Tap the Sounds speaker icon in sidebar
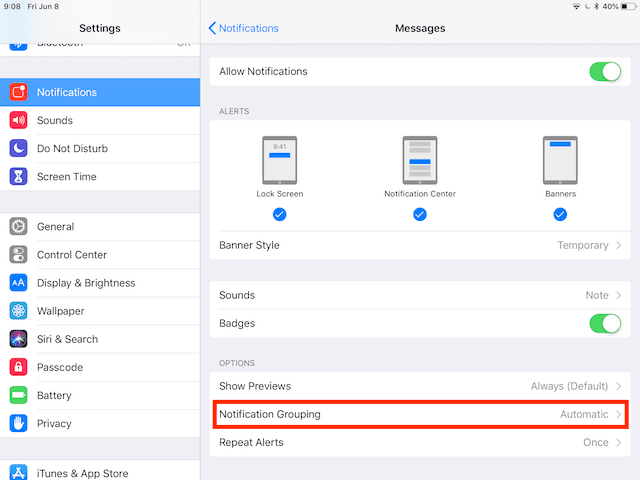640x480 pixels. [18, 120]
